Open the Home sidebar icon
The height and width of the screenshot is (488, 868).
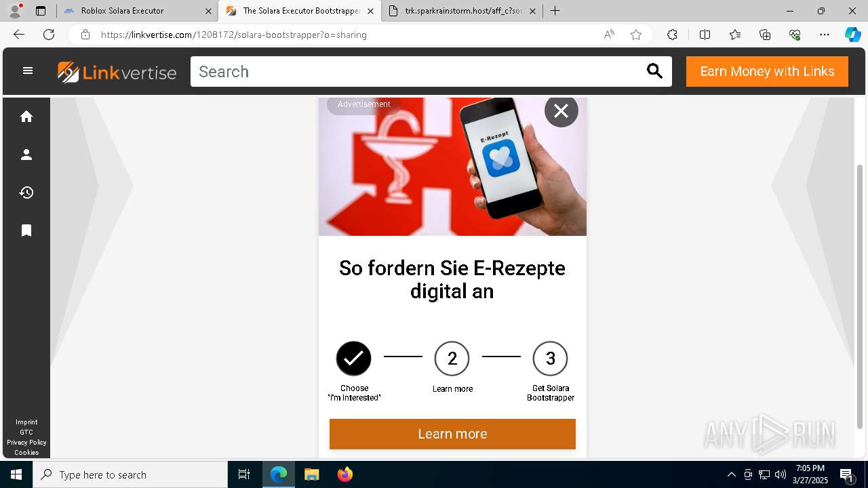point(26,117)
